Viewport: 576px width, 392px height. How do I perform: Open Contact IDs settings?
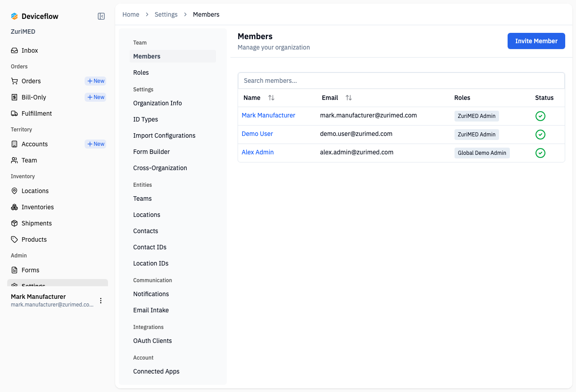click(x=173, y=247)
